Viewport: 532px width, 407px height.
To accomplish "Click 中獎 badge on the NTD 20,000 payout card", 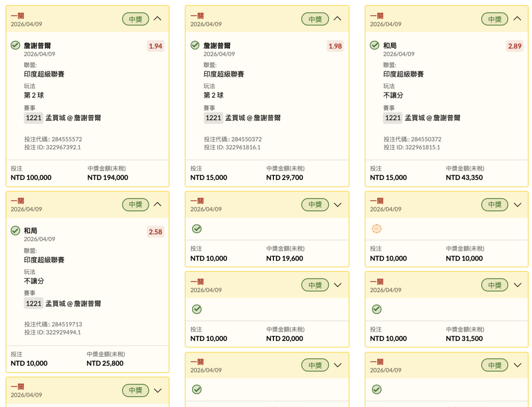I will 315,285.
